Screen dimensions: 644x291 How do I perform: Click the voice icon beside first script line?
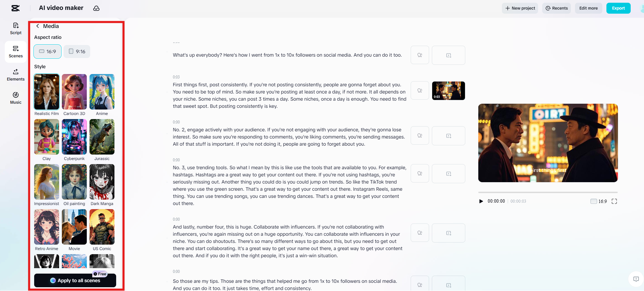[x=420, y=55]
